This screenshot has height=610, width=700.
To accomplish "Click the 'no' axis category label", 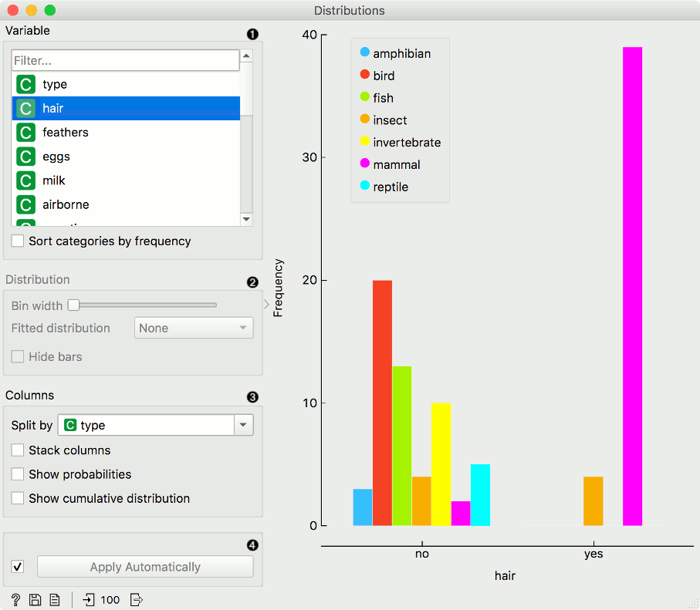I will [x=422, y=554].
